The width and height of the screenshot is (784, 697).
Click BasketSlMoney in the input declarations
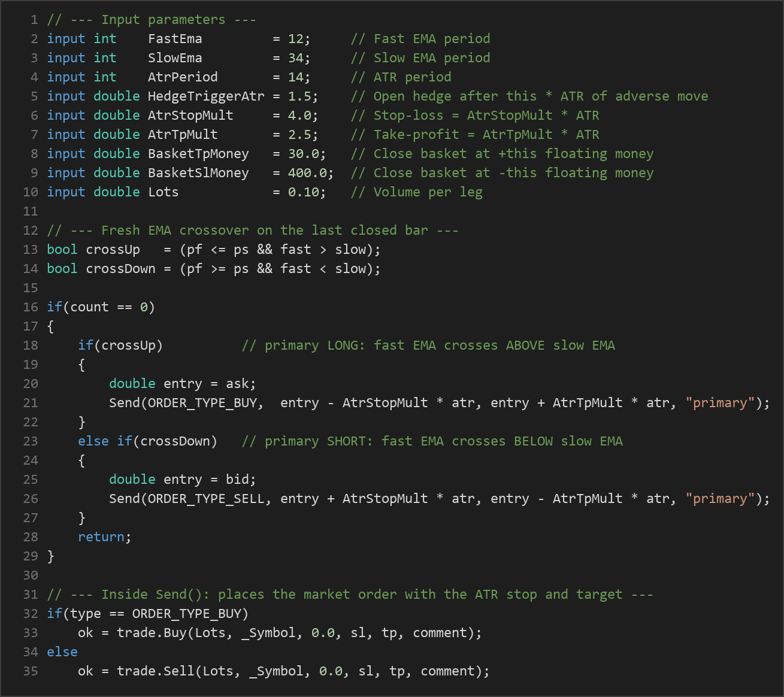(198, 173)
